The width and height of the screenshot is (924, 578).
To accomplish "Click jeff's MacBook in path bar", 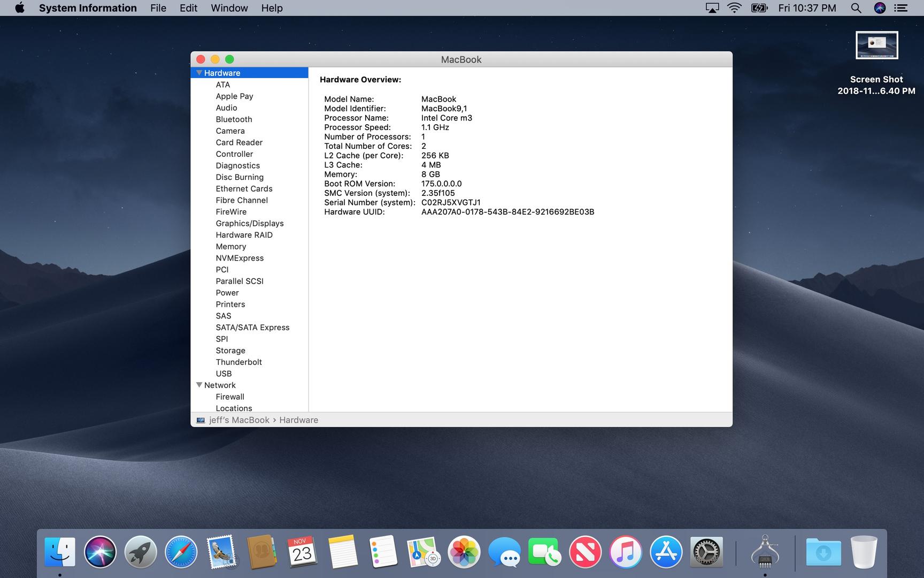I will click(x=239, y=420).
